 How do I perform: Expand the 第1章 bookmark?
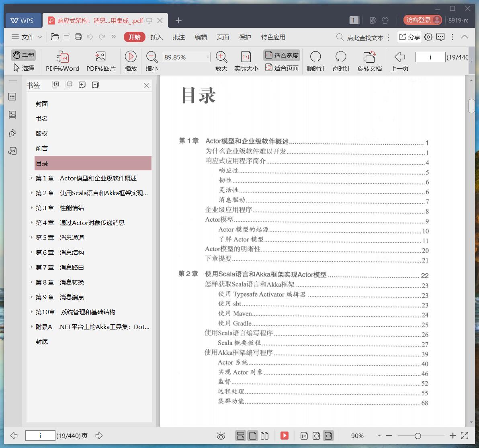pyautogui.click(x=31, y=178)
